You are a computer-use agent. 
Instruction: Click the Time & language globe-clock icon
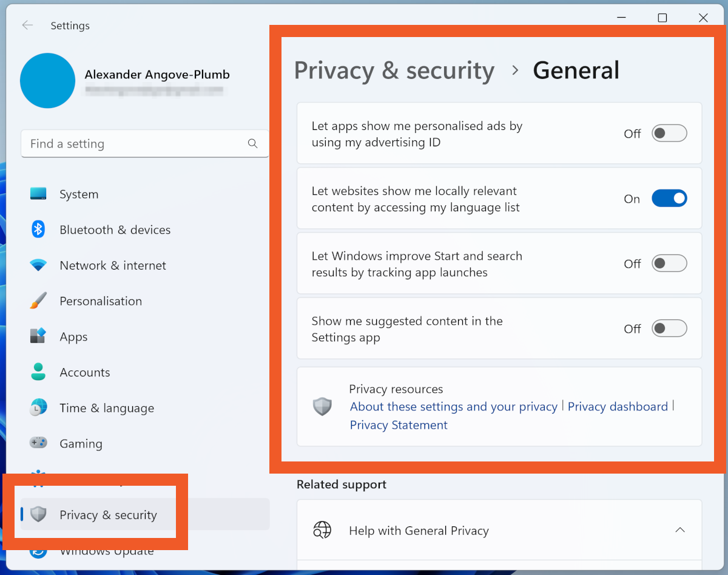(38, 408)
